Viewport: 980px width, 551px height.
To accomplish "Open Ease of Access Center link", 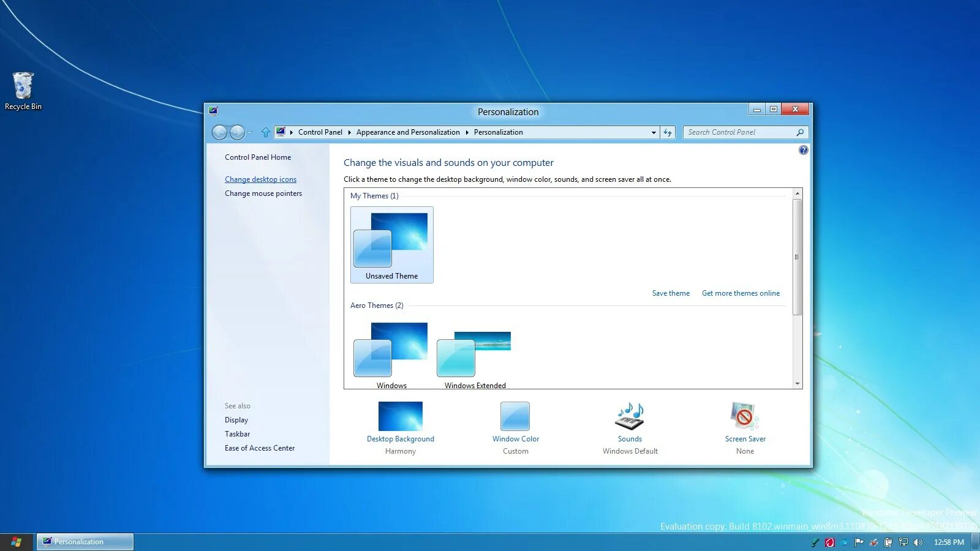I will pos(260,448).
